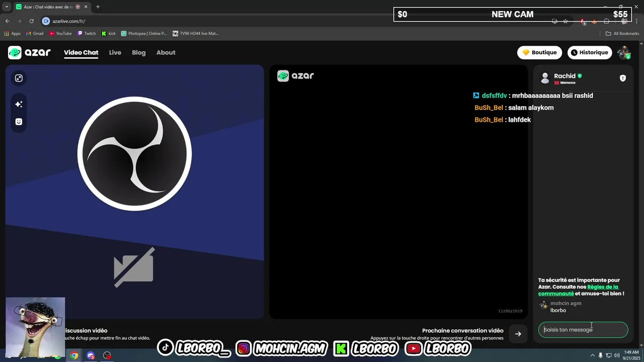644x362 pixels.
Task: Click the lahfdek chat message
Action: click(520, 120)
